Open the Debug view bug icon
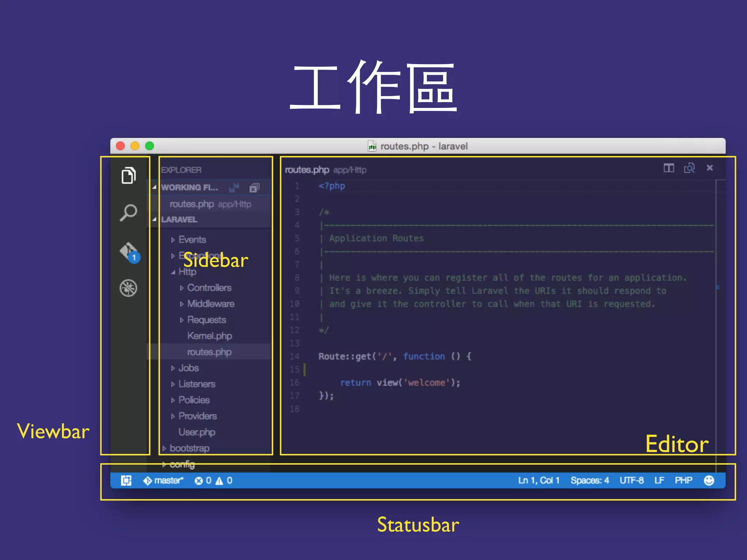This screenshot has width=747, height=560. tap(128, 288)
